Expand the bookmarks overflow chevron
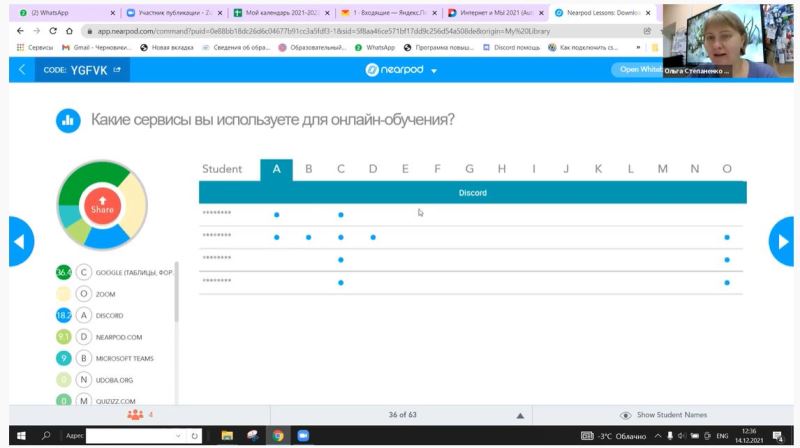Image resolution: width=800 pixels, height=448 pixels. [x=638, y=47]
